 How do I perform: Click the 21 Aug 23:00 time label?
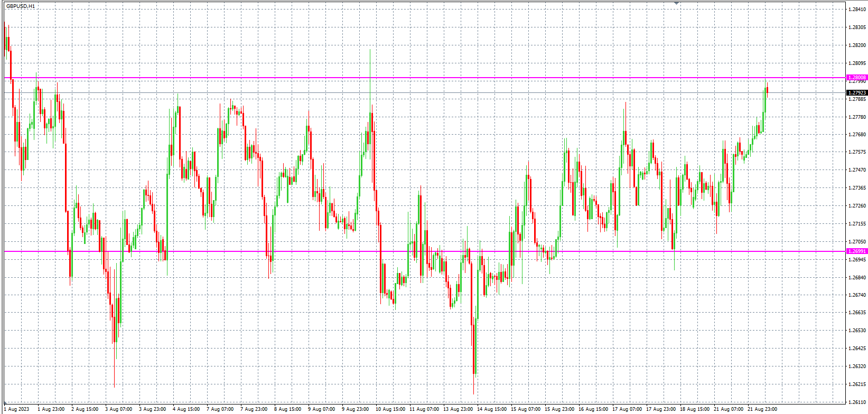762,409
